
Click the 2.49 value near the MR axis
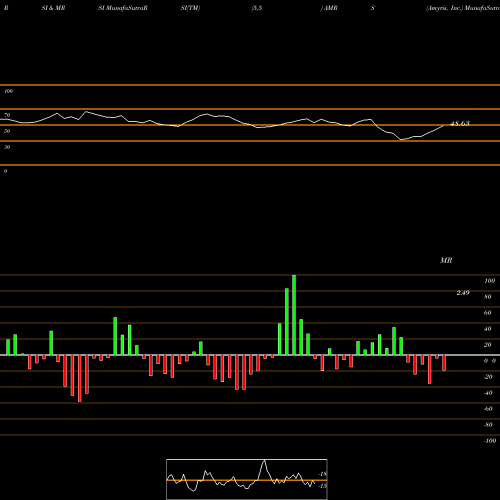tap(463, 293)
